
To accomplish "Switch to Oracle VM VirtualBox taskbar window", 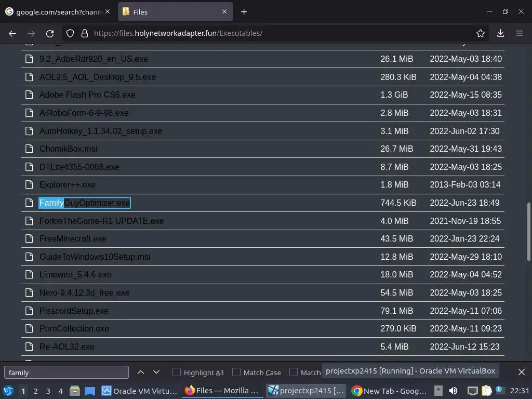I will click(139, 391).
